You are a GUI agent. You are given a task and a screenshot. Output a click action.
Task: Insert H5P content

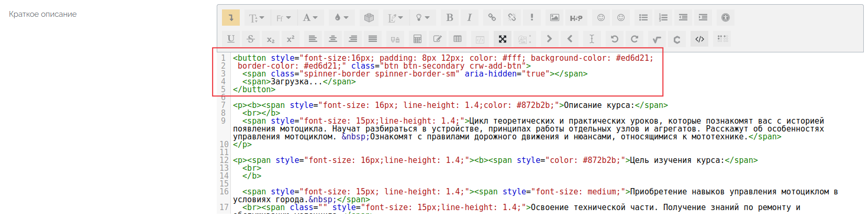pyautogui.click(x=576, y=18)
